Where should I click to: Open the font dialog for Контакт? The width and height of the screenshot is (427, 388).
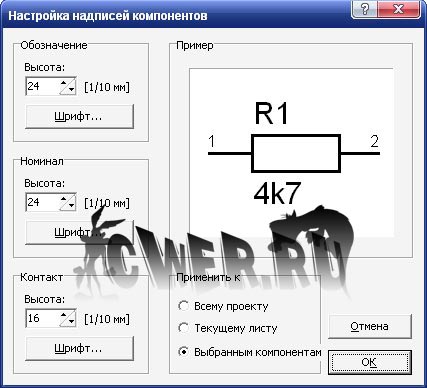[79, 348]
